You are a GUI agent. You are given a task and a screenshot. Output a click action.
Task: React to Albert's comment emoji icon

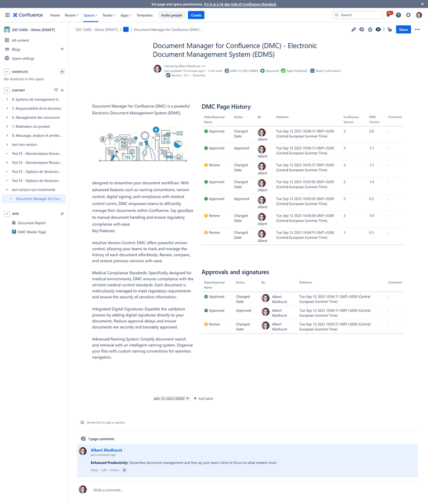[x=124, y=470]
